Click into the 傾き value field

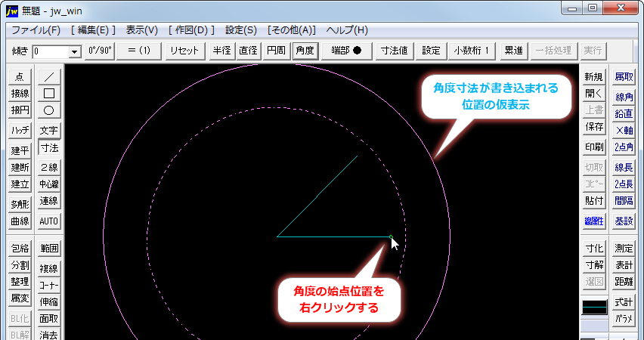click(51, 51)
